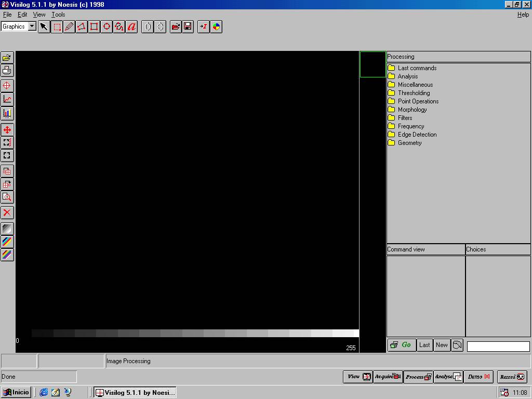Click the command text input field
Viewport: 532px width, 399px height.
(498, 347)
